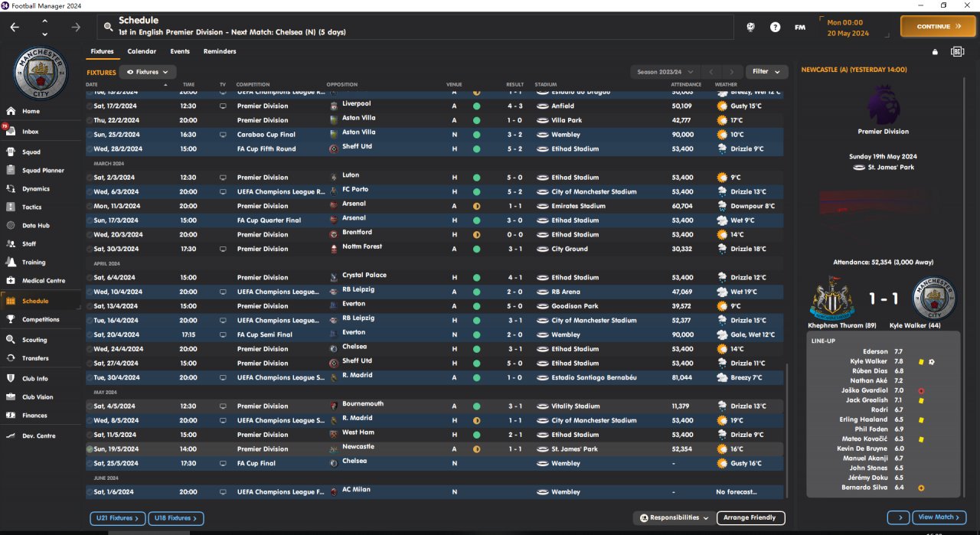The image size is (980, 535).
Task: Go to next season arrow
Action: 733,72
